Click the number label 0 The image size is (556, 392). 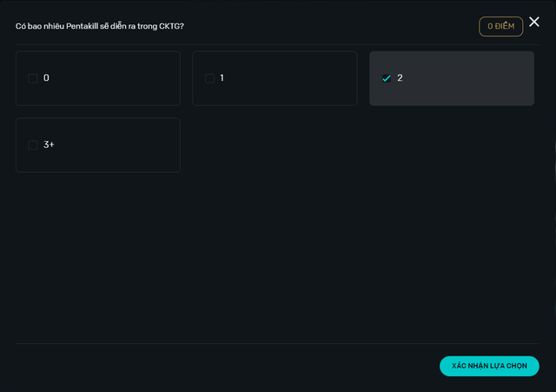click(x=46, y=78)
